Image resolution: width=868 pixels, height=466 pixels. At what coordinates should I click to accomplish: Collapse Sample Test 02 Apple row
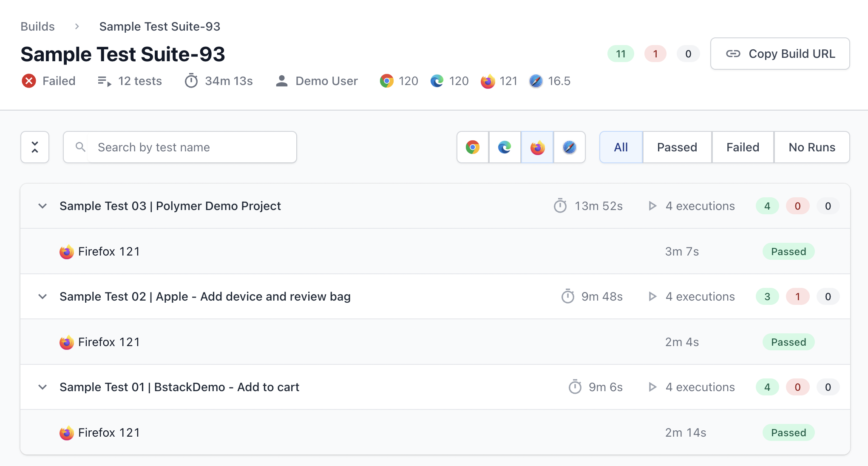coord(43,297)
